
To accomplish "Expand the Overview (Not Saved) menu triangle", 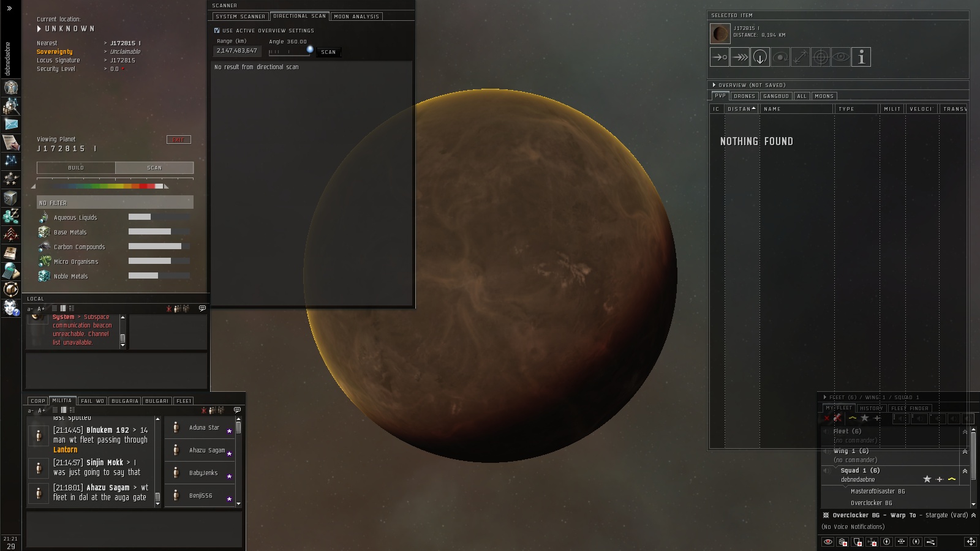I will tap(714, 85).
